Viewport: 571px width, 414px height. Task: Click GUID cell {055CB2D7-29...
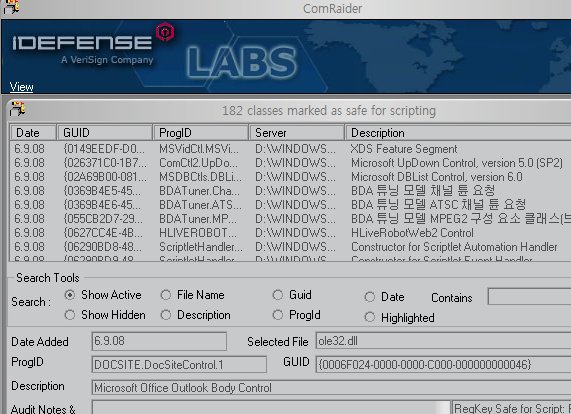pyautogui.click(x=103, y=219)
